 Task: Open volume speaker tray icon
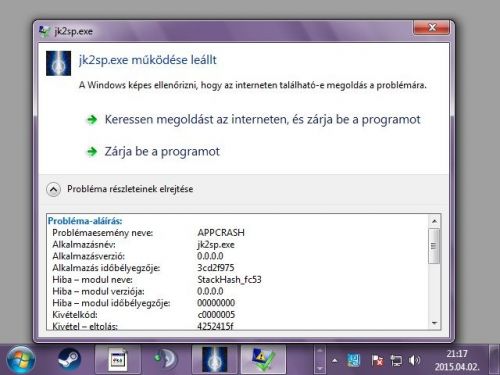click(x=414, y=360)
